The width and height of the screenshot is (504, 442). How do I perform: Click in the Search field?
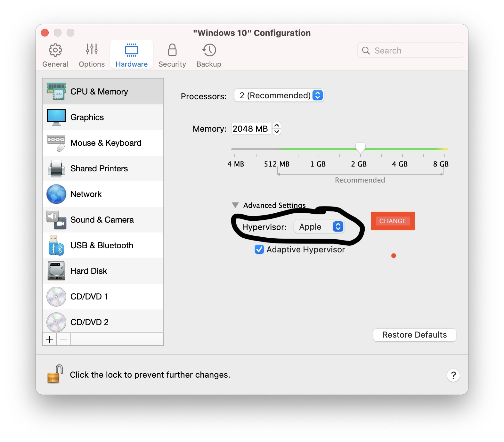pyautogui.click(x=411, y=50)
